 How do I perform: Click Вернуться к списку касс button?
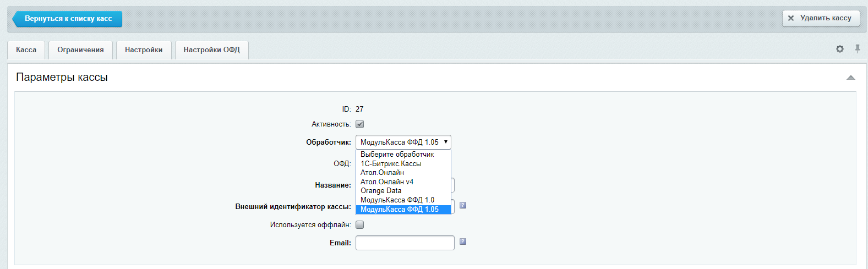[x=68, y=19]
